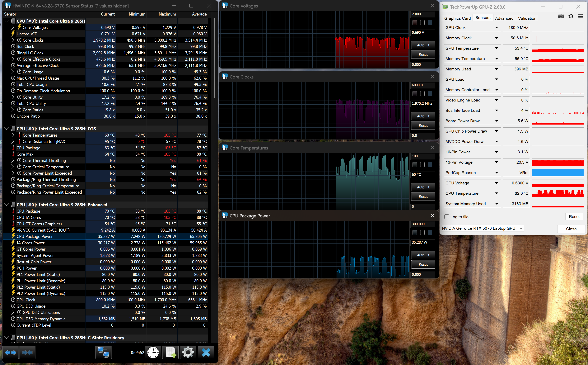Open the GPU-Z hamburger menu icon

point(581,17)
